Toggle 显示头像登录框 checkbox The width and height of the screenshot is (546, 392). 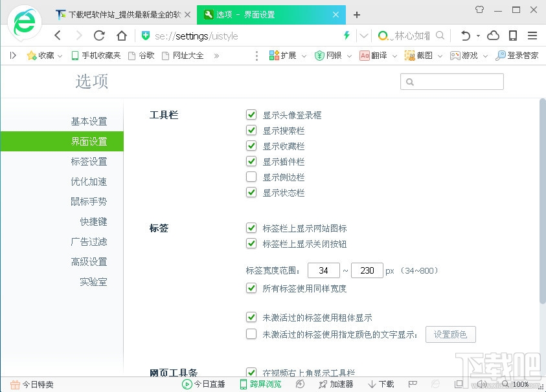(x=251, y=114)
